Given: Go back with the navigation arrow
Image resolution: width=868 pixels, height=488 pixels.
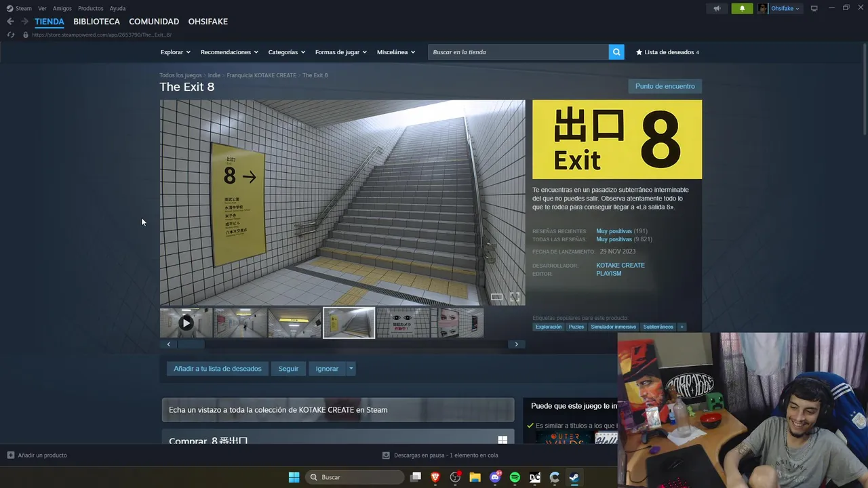Looking at the screenshot, I should click(10, 22).
